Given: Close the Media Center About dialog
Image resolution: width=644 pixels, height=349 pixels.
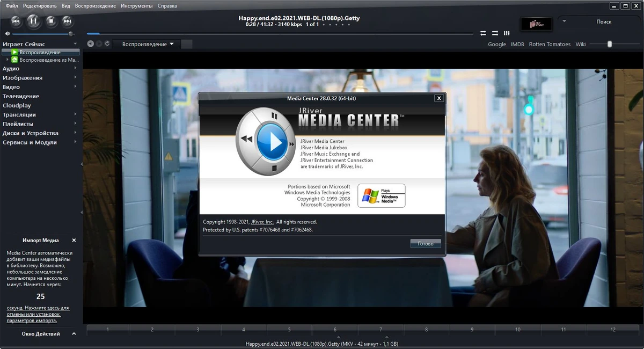Looking at the screenshot, I should coord(439,98).
